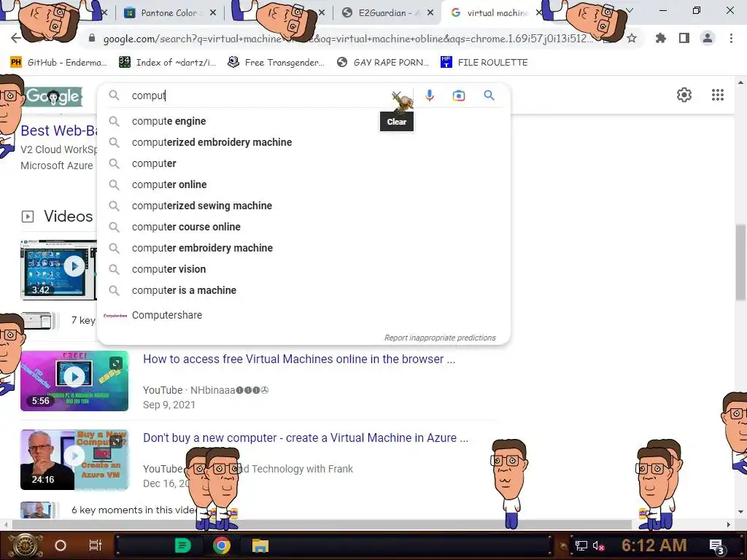Play the 3:42 video thumbnail
Screen dimensions: 747x560
(58, 269)
